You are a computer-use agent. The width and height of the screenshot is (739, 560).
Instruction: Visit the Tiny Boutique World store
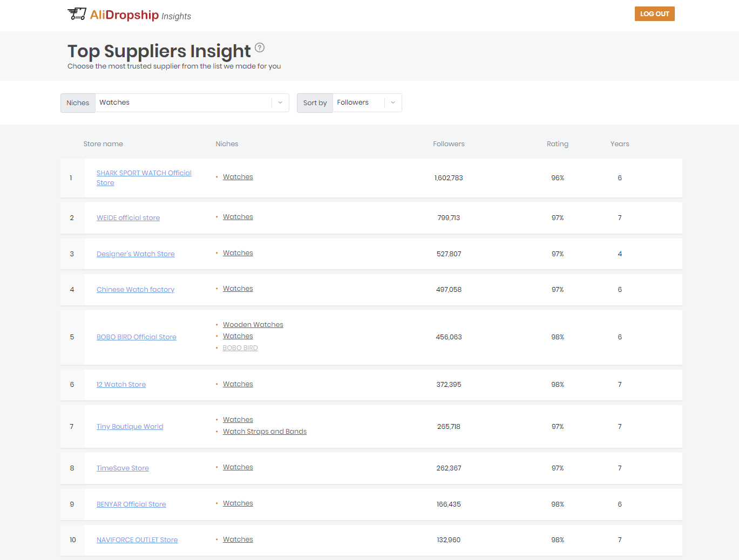click(x=130, y=426)
